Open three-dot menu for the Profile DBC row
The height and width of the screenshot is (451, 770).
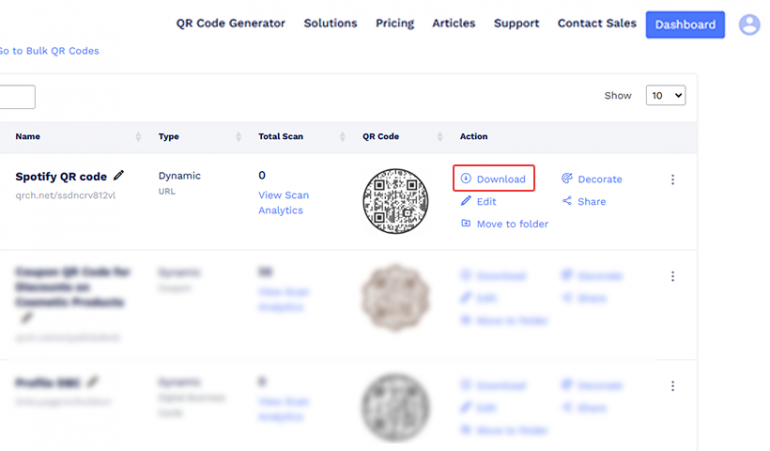[672, 385]
